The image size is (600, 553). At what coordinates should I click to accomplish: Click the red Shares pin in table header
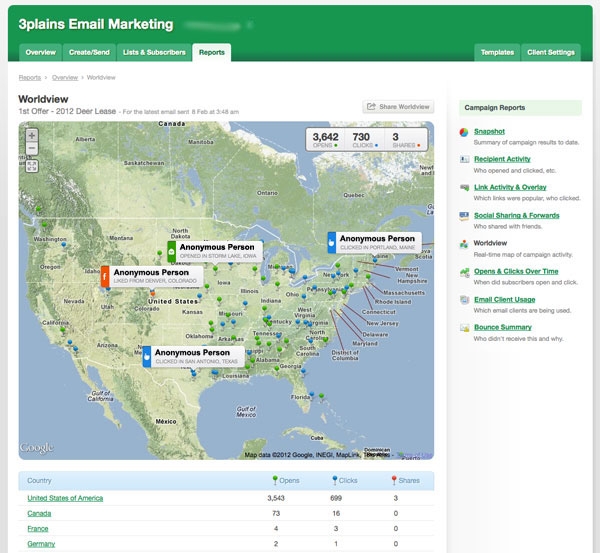(x=394, y=480)
